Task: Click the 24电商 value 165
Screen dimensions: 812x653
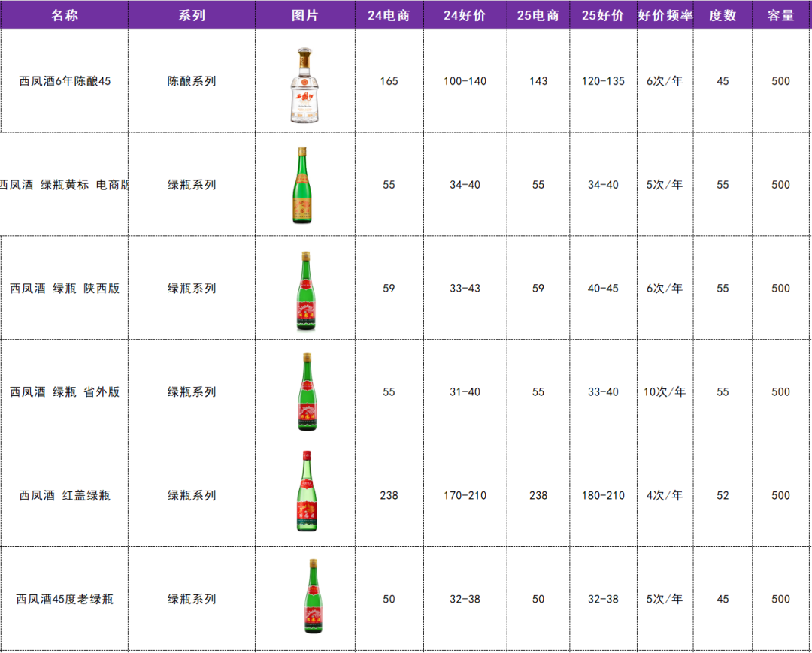Action: pyautogui.click(x=389, y=81)
